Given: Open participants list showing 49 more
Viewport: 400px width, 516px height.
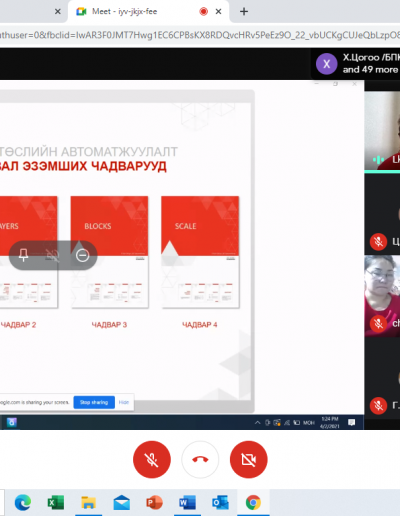Looking at the screenshot, I should click(x=356, y=63).
